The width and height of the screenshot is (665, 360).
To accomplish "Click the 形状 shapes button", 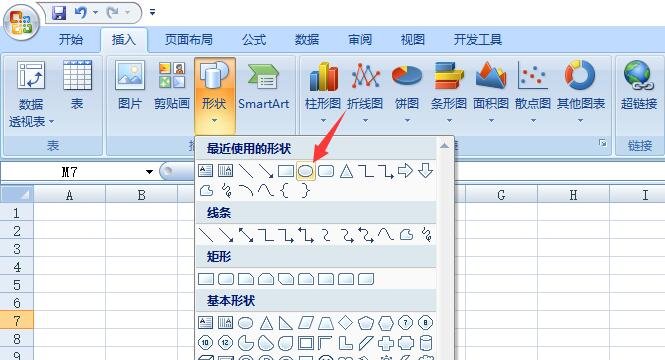I will (214, 95).
